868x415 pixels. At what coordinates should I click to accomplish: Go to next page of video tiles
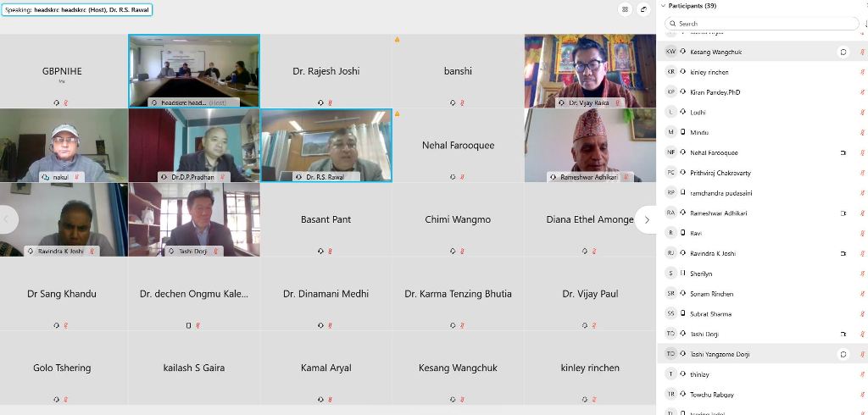coord(647,219)
